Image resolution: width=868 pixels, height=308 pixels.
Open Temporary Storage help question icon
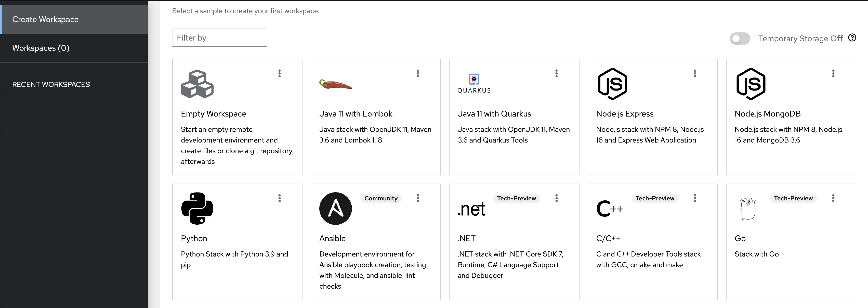click(x=852, y=38)
